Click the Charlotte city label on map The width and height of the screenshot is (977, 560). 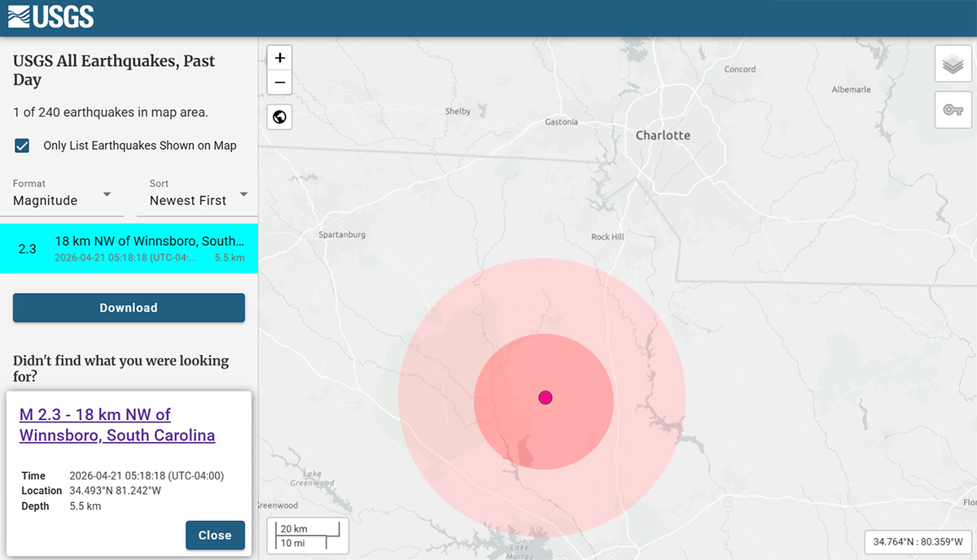pos(663,136)
